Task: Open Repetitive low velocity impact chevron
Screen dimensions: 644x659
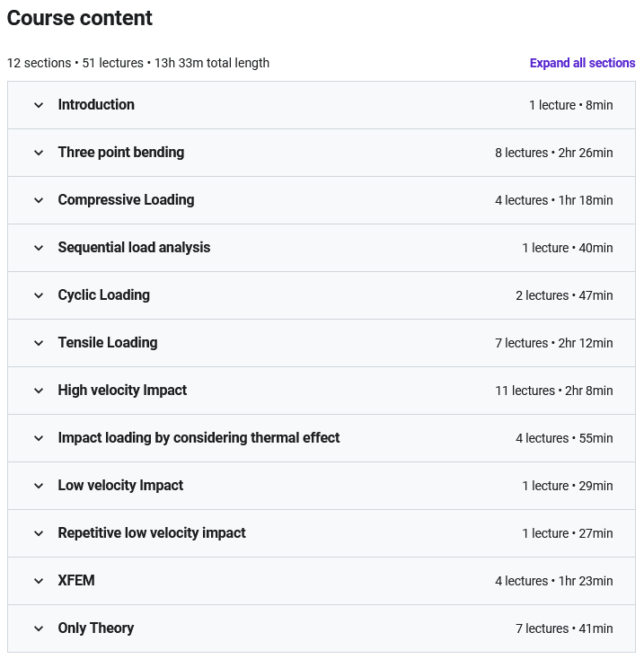Action: 39,533
